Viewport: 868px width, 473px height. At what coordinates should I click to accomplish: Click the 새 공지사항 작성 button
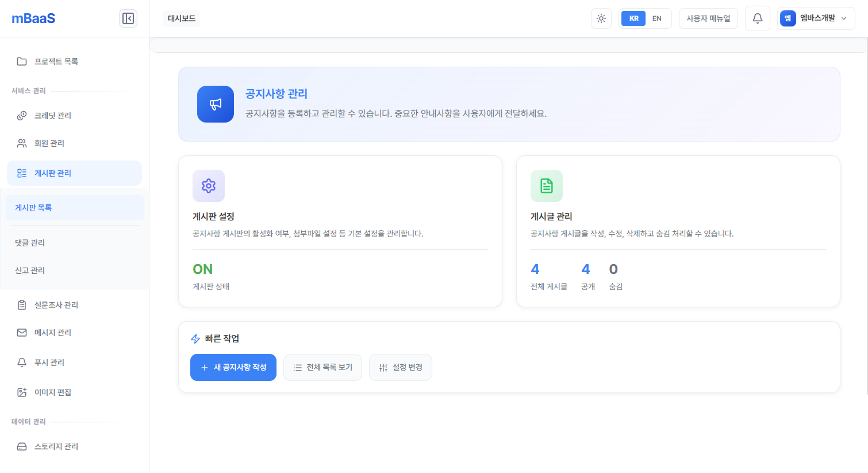pos(233,367)
